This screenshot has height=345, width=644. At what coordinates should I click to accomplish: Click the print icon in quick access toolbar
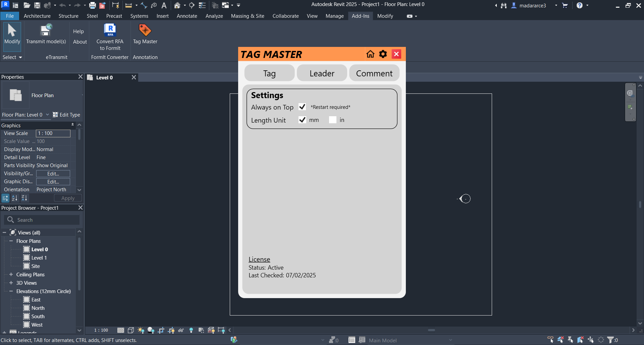pyautogui.click(x=93, y=5)
